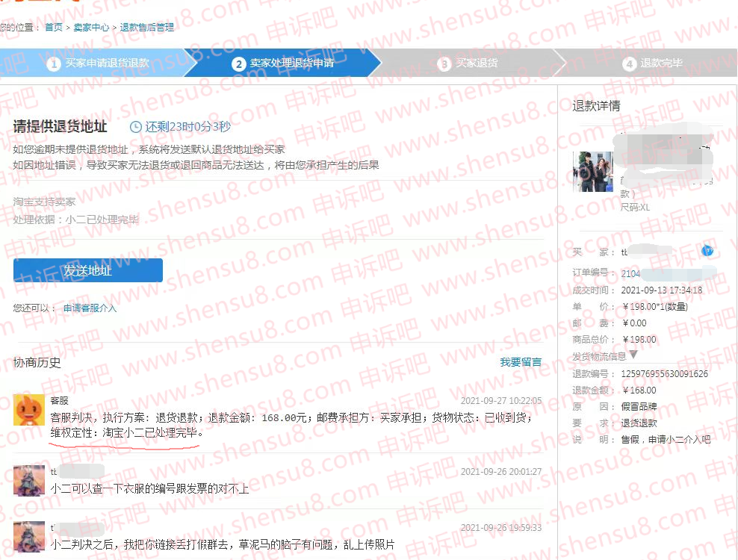Open 卖家中心 from the breadcrumb
Image resolution: width=738 pixels, height=560 pixels.
click(x=91, y=28)
